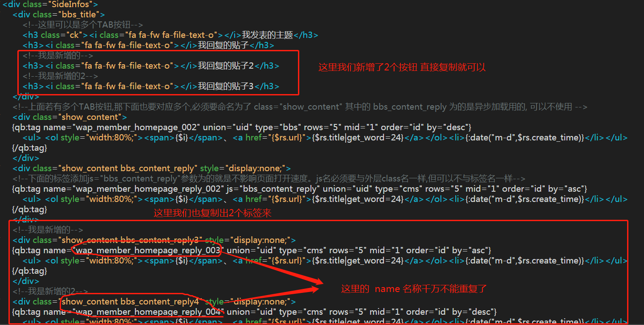Click the circled name wap_member_homepage_reply_003
Image resolution: width=644 pixels, height=325 pixels.
coord(147,251)
